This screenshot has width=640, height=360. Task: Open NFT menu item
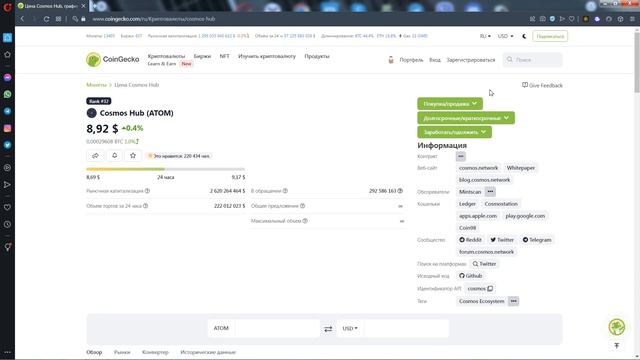pos(224,56)
